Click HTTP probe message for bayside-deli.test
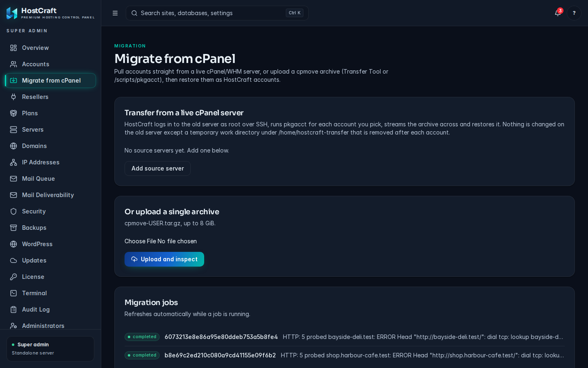This screenshot has width=588, height=368. click(423, 337)
